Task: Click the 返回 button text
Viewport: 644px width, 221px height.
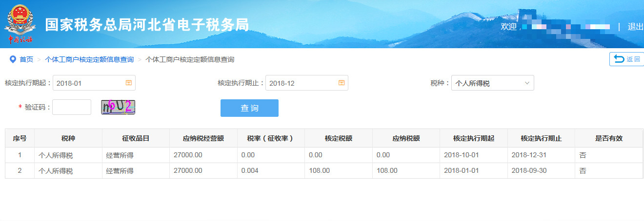Action: pos(633,59)
